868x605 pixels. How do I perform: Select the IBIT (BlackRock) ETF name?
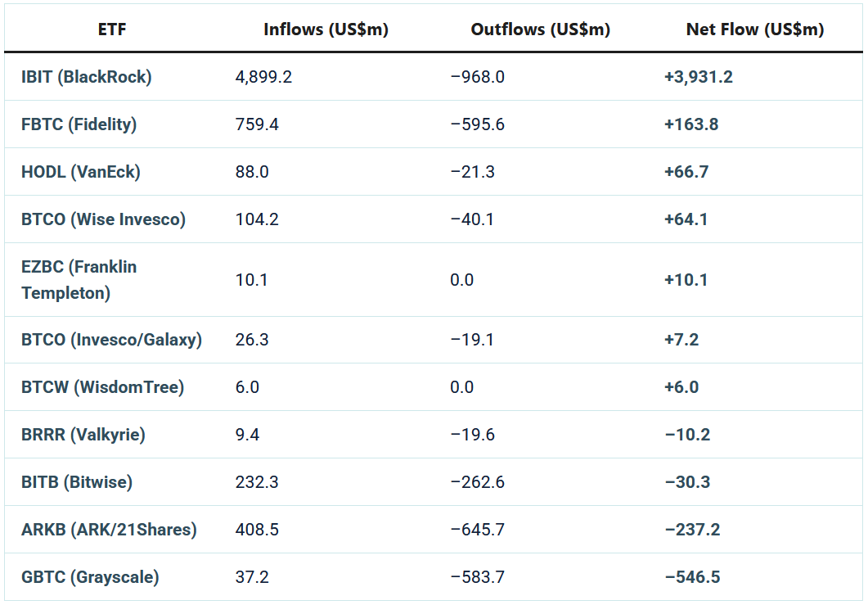[x=86, y=77]
